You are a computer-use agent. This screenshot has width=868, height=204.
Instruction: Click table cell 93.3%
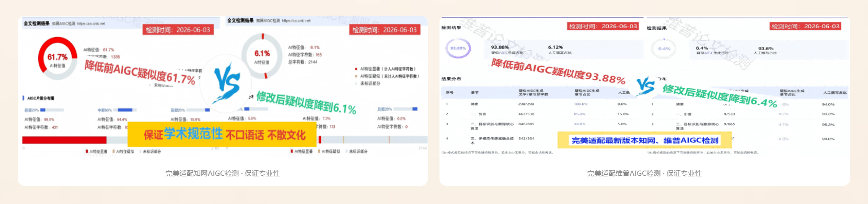828,114
